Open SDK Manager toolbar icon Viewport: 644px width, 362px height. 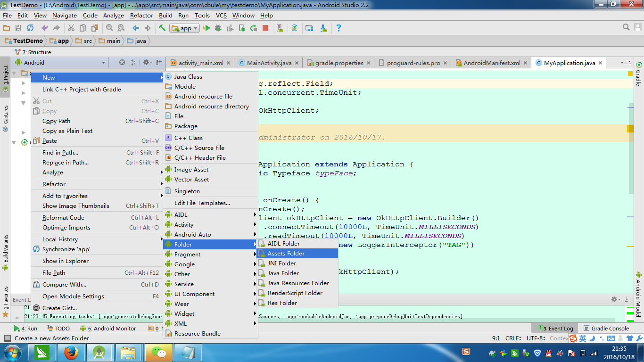click(324, 28)
